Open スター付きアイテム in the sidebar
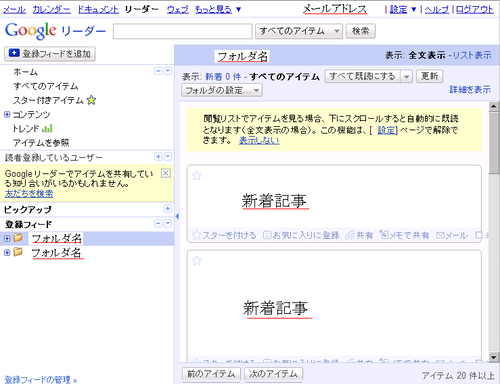This screenshot has width=500, height=384. point(48,100)
